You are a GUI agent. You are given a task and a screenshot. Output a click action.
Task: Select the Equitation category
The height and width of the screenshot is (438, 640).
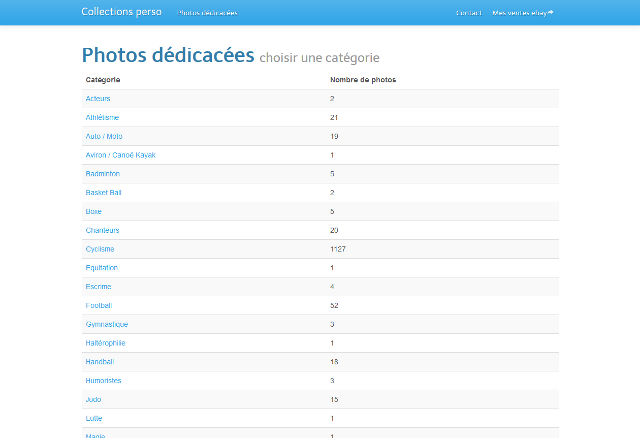point(102,267)
